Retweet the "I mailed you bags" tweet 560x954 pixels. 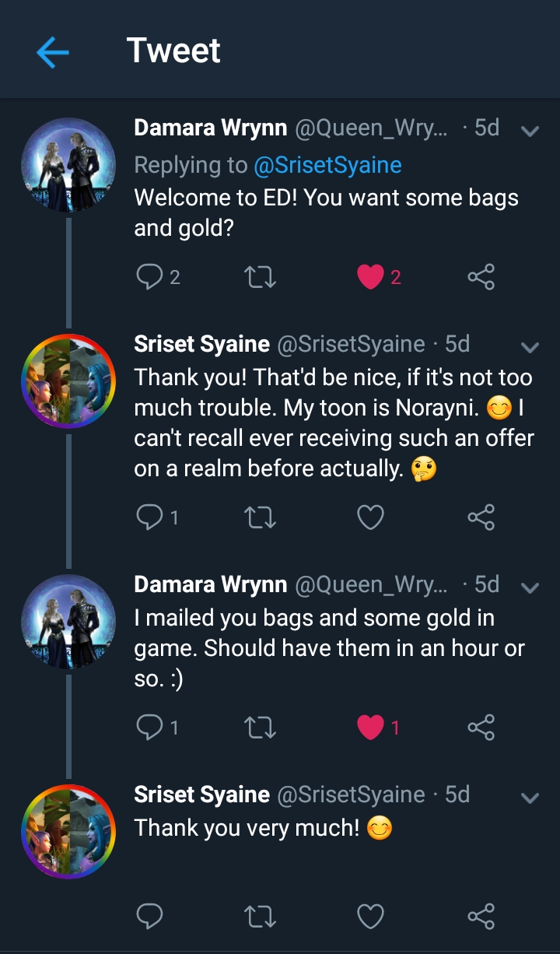(260, 728)
